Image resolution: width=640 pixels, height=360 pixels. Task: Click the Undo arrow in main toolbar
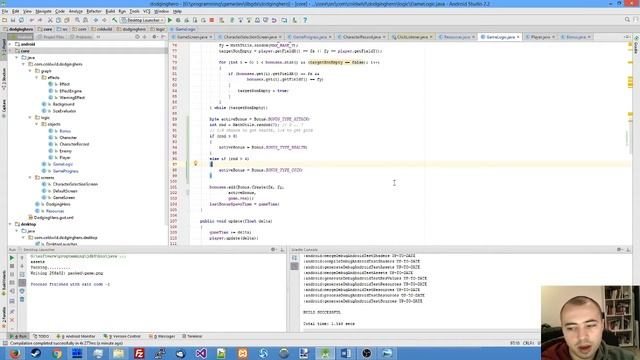pyautogui.click(x=31, y=20)
